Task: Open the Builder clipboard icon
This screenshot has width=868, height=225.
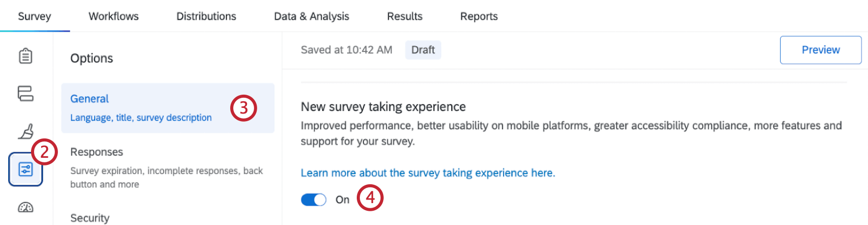Action: point(25,56)
